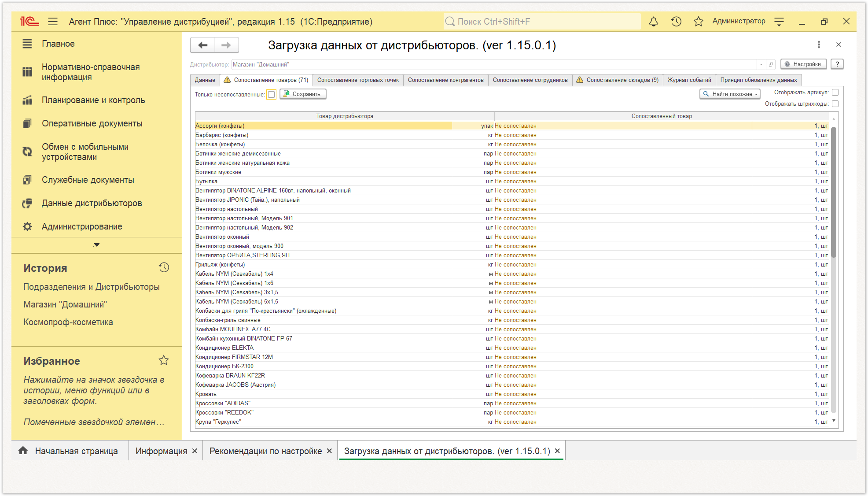Screen dimensions: 868x496
Task: Select the Грильяж (конфеты) row
Action: (x=512, y=265)
